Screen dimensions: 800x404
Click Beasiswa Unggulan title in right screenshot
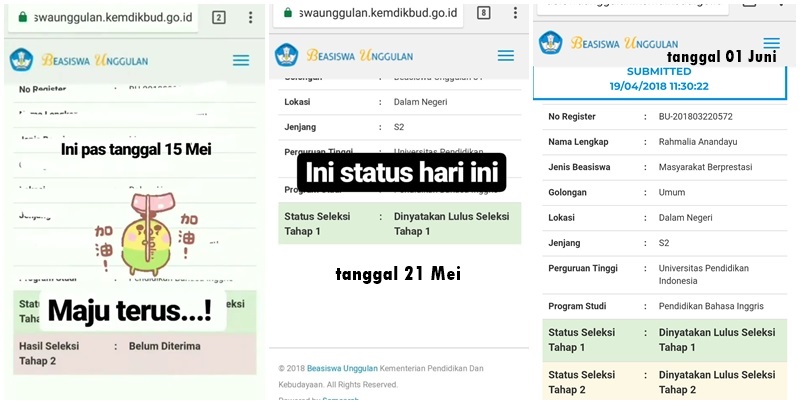[624, 43]
